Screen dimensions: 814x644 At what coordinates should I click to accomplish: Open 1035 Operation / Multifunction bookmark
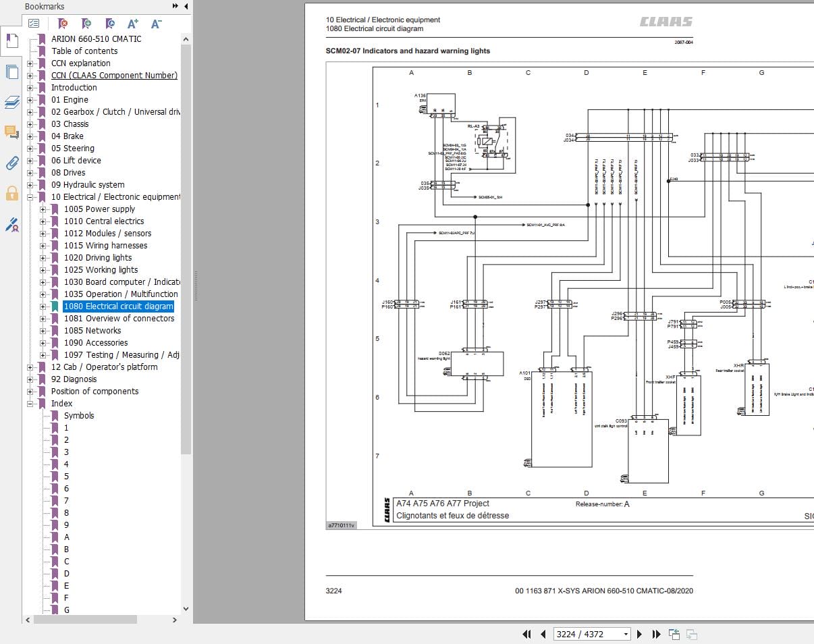(x=121, y=294)
